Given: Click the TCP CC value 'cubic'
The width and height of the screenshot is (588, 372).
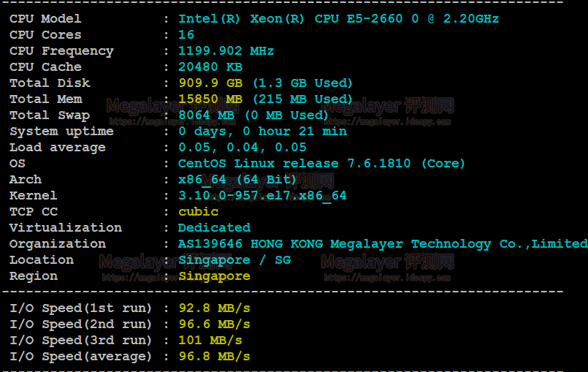Looking at the screenshot, I should coord(198,212).
